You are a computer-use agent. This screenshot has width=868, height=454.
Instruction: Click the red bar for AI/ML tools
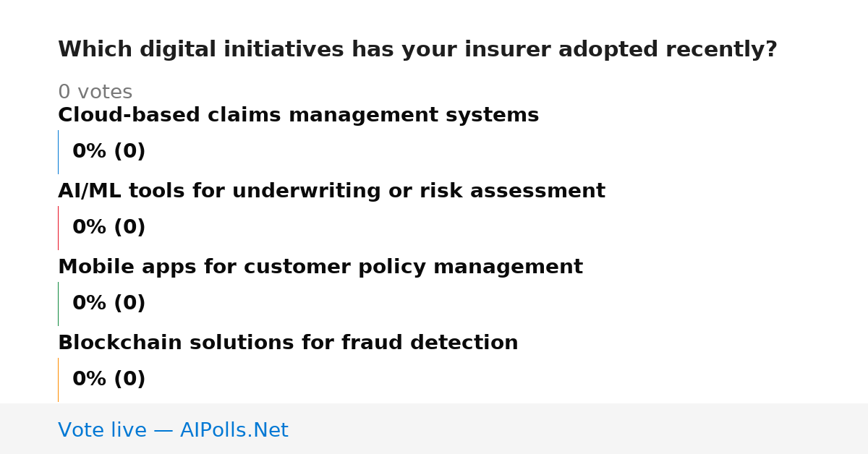click(59, 228)
